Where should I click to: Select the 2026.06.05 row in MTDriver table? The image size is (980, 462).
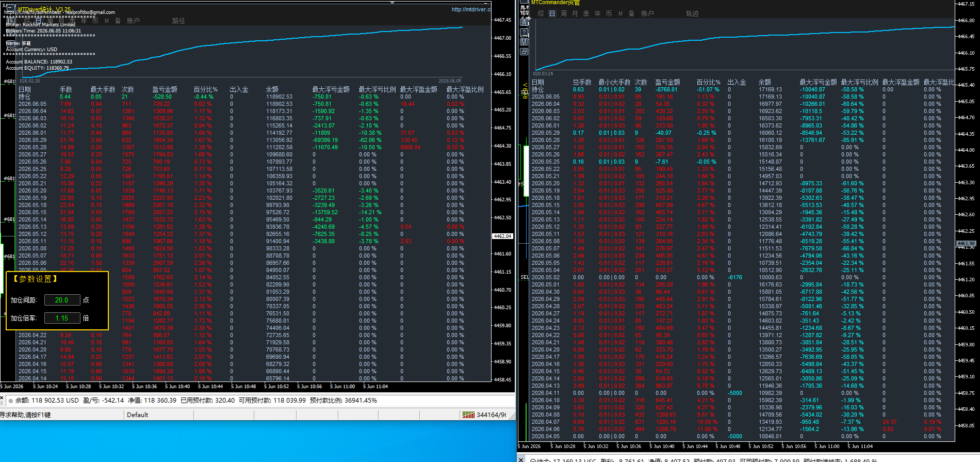click(x=251, y=104)
